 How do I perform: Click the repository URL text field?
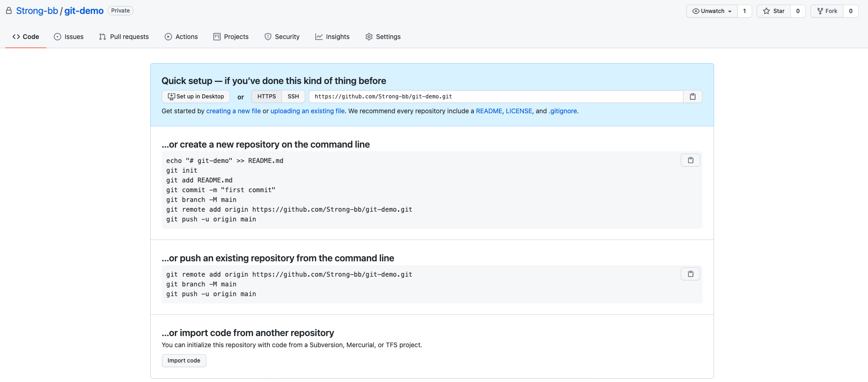click(495, 97)
